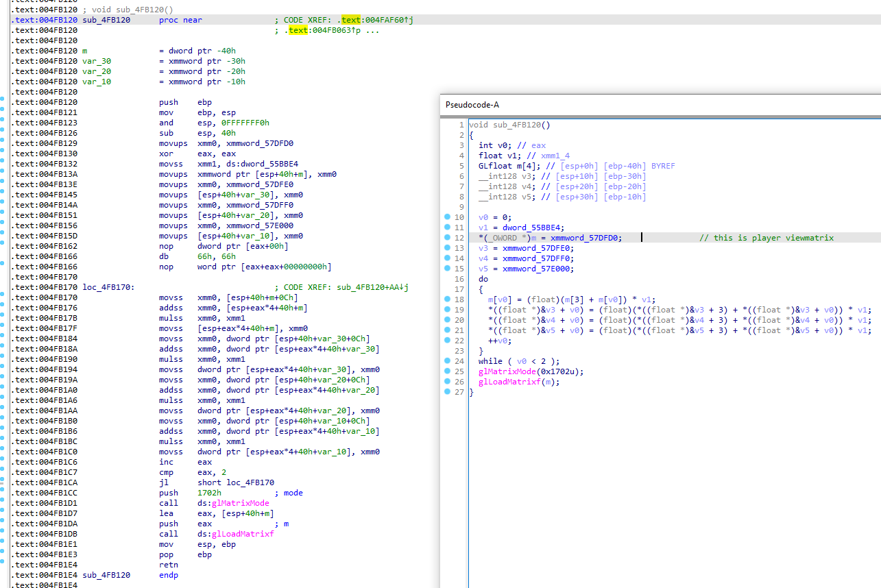Click the var_30 definition in disassembly
Viewport: 881px width, 588px height.
[x=97, y=61]
